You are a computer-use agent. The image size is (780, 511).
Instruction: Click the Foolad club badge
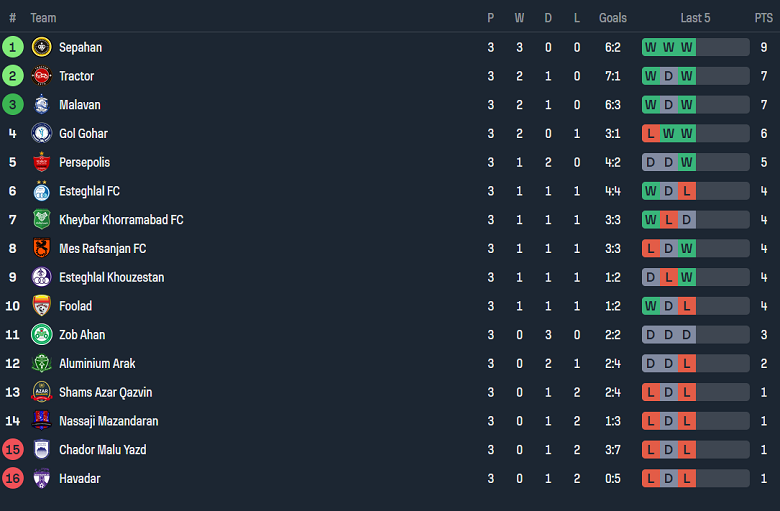tap(41, 306)
